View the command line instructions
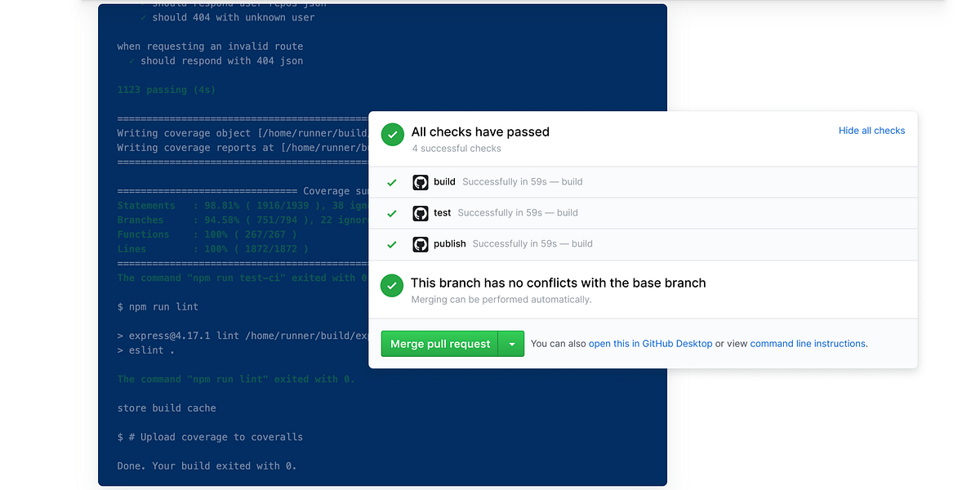980x490 pixels. click(807, 344)
